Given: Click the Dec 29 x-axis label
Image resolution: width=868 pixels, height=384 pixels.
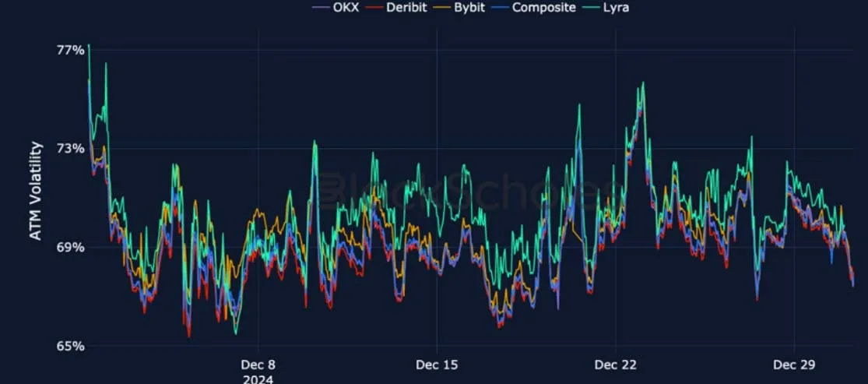Looking at the screenshot, I should click(x=794, y=365).
